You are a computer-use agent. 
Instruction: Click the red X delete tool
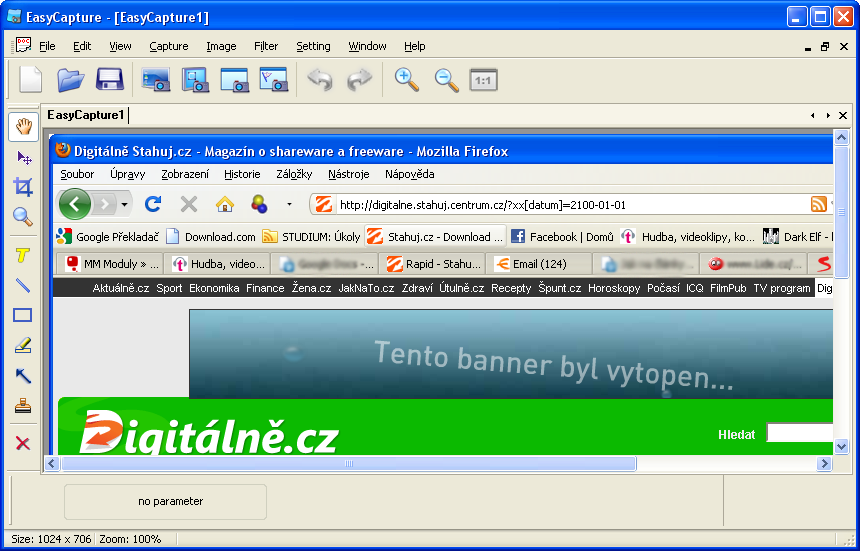22,443
